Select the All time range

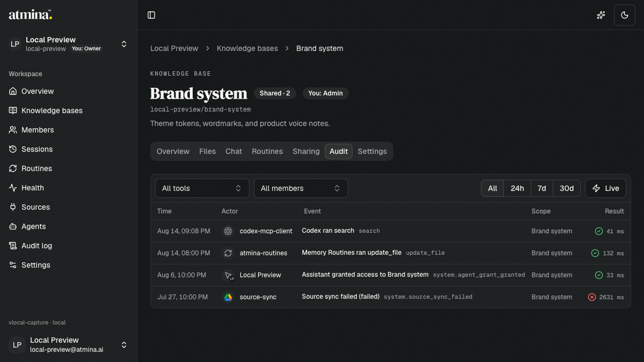493,188
